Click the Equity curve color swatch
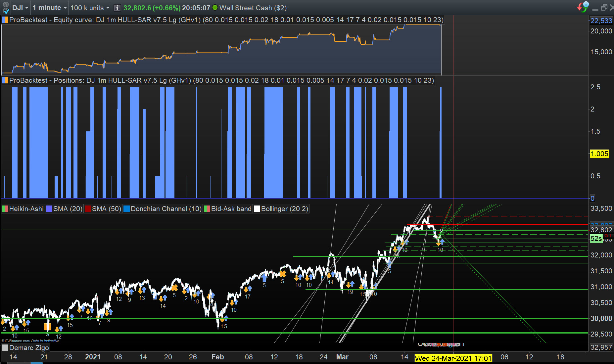This screenshot has height=364, width=614. click(5, 20)
